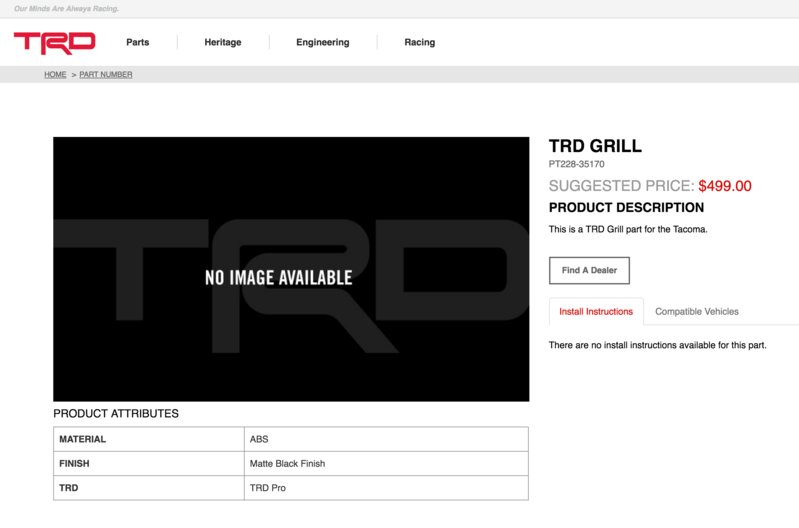
Task: Click PART NUMBER breadcrumb link
Action: coord(105,74)
